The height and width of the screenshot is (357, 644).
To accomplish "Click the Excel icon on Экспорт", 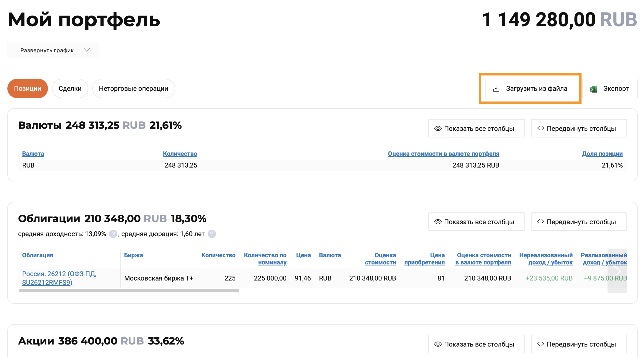I will pos(594,89).
